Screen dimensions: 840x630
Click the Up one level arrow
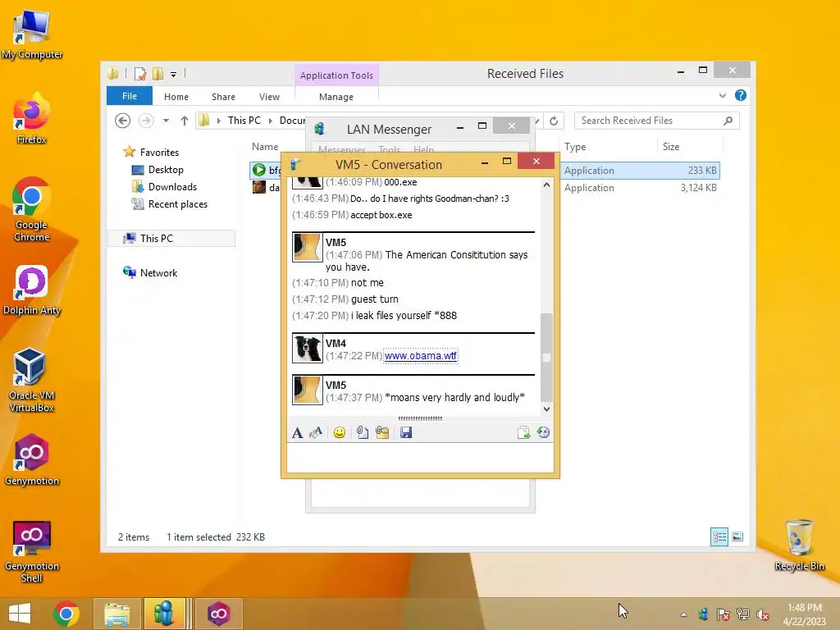coord(185,121)
